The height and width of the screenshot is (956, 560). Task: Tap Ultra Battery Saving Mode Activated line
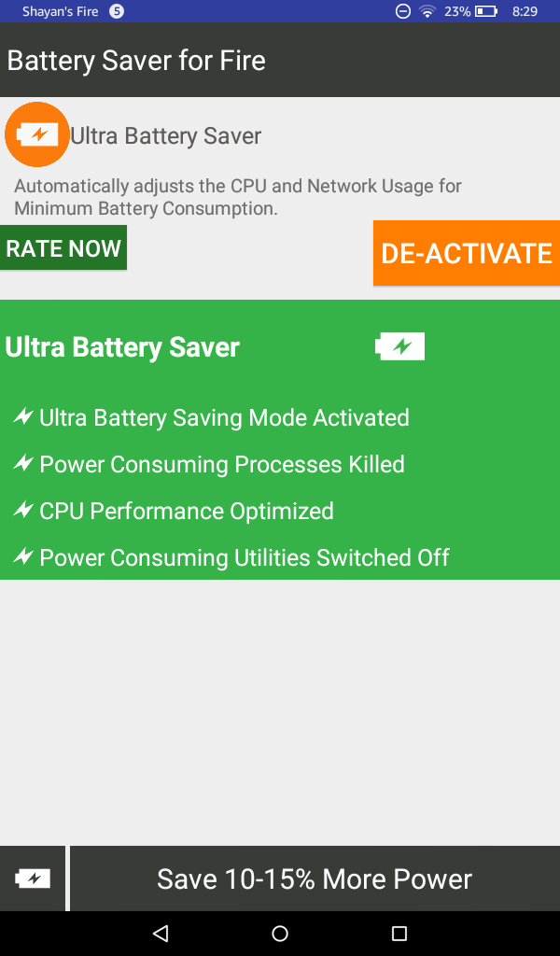click(x=224, y=417)
